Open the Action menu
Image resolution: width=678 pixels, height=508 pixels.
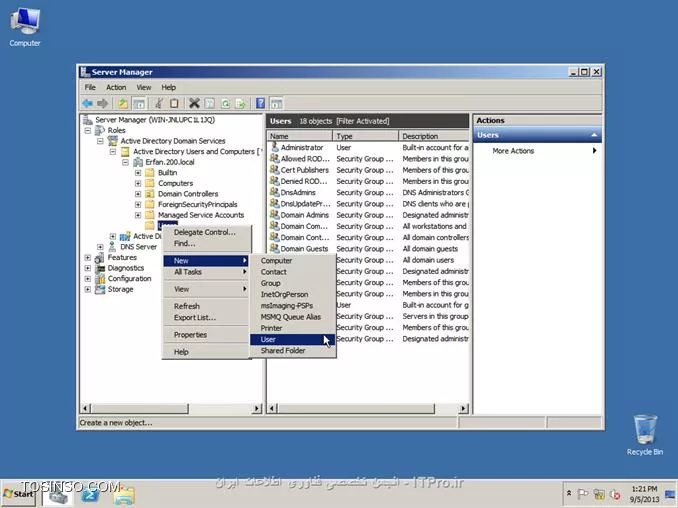(116, 87)
